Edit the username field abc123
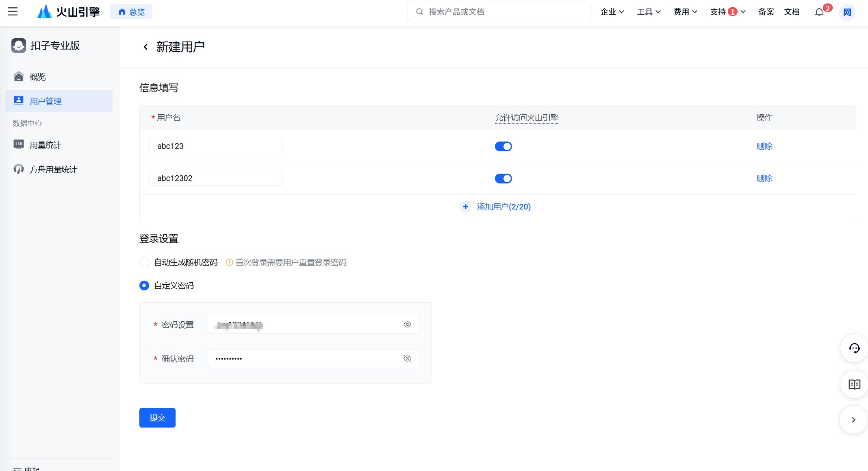Image resolution: width=868 pixels, height=471 pixels. click(x=216, y=146)
